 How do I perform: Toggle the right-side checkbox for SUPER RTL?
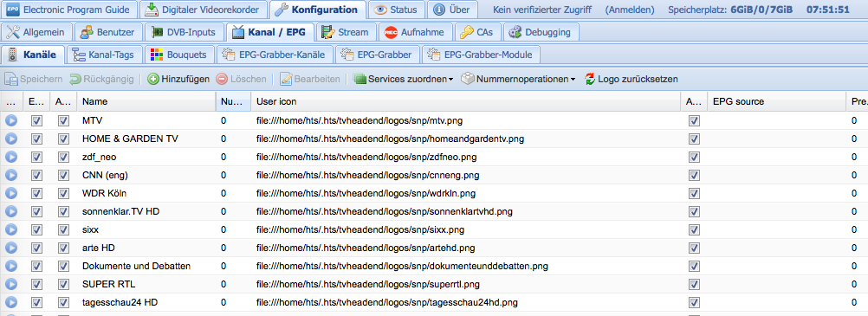pos(694,285)
